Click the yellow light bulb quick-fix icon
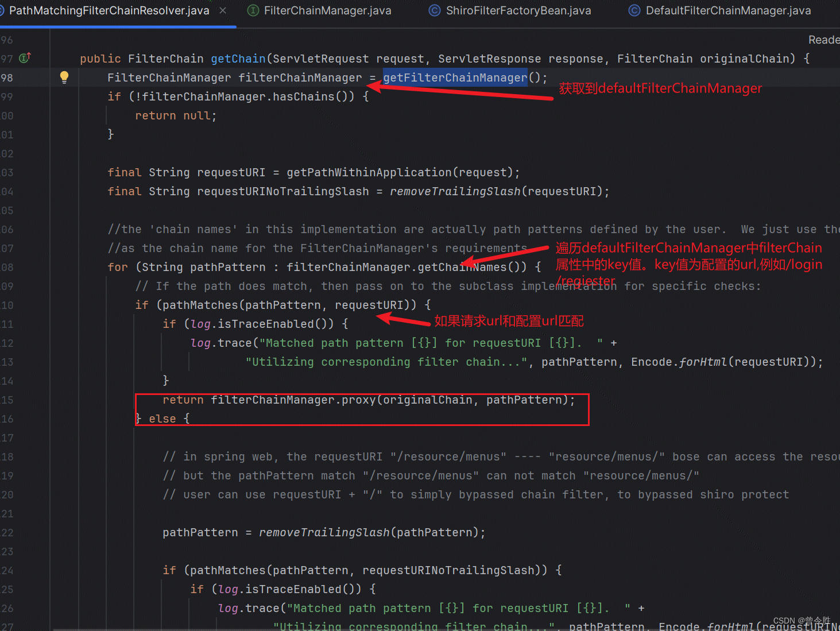The height and width of the screenshot is (631, 840). 64,78
